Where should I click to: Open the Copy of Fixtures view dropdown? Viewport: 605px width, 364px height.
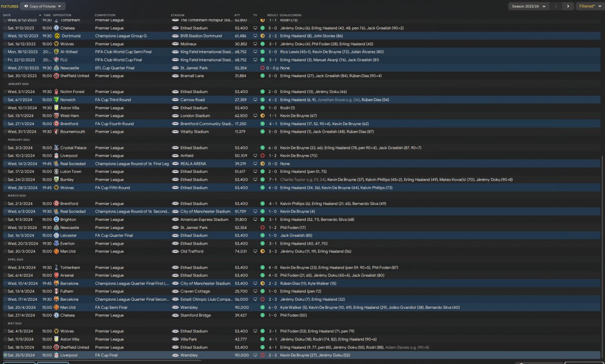coord(43,6)
